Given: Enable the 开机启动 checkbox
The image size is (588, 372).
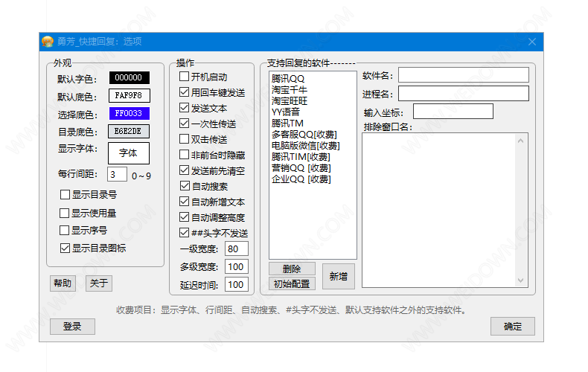Looking at the screenshot, I should click(x=185, y=77).
